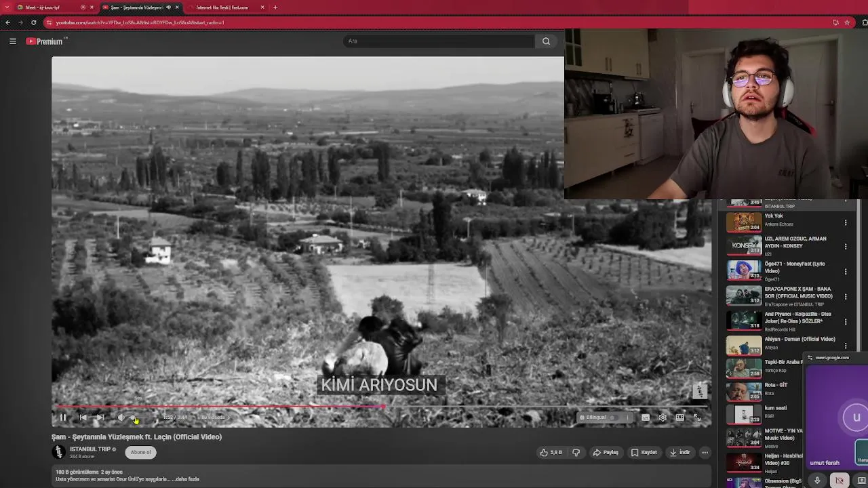868x488 pixels.
Task: Open options for Yok Yok entry
Action: tap(846, 222)
